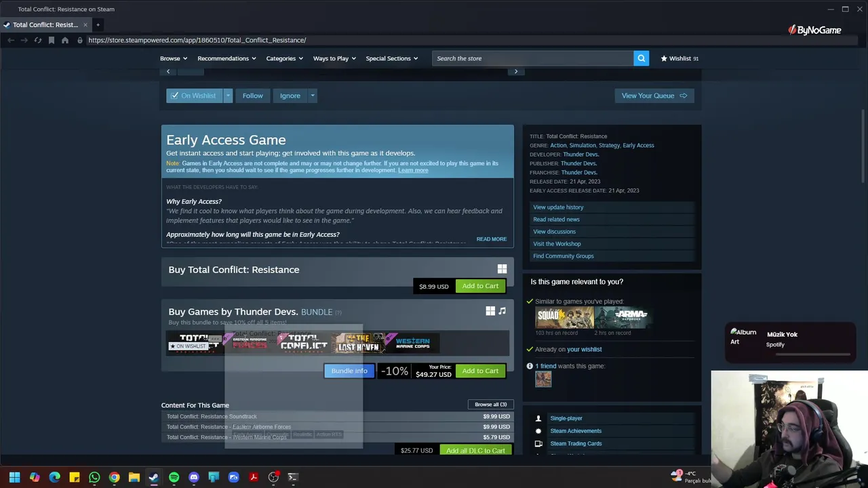Click Add all DLC to Cart

[475, 451]
